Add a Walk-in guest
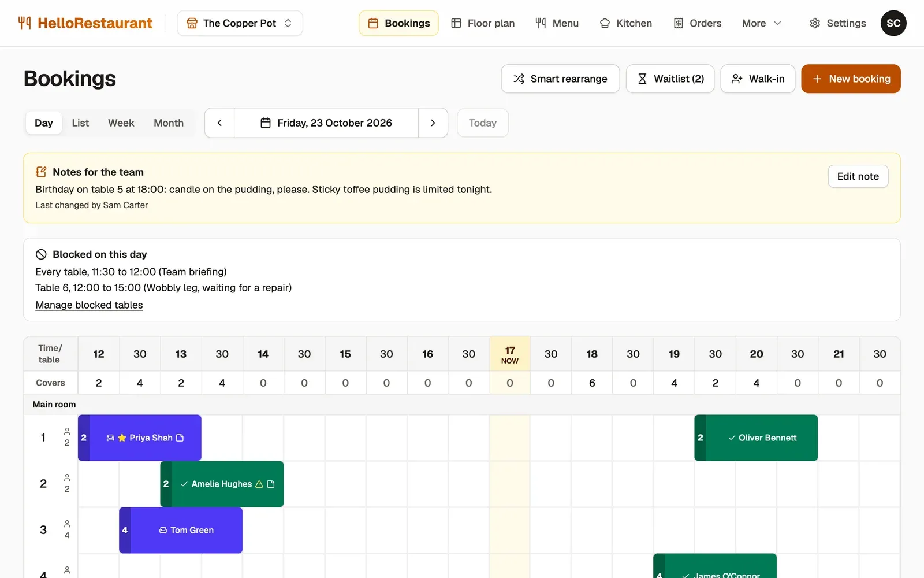Screen dimensions: 924x578 pos(758,79)
